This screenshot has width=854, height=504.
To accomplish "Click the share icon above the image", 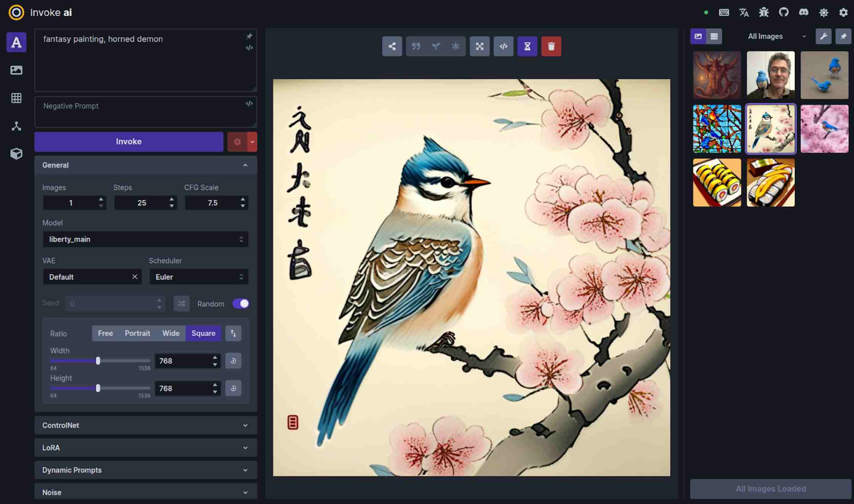I will (392, 46).
